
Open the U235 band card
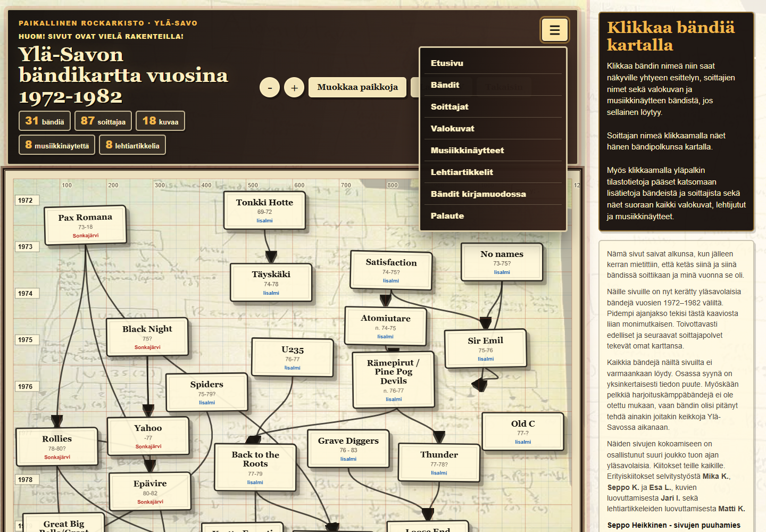[x=293, y=358]
